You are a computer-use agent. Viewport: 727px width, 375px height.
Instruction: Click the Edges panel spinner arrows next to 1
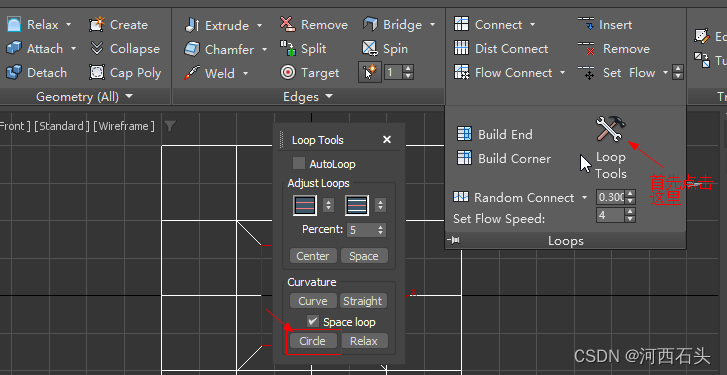408,72
